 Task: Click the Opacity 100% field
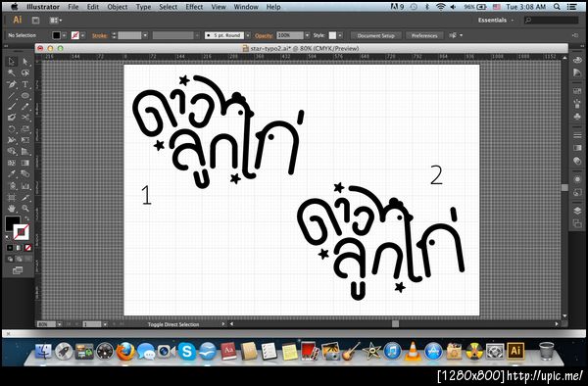pos(290,35)
